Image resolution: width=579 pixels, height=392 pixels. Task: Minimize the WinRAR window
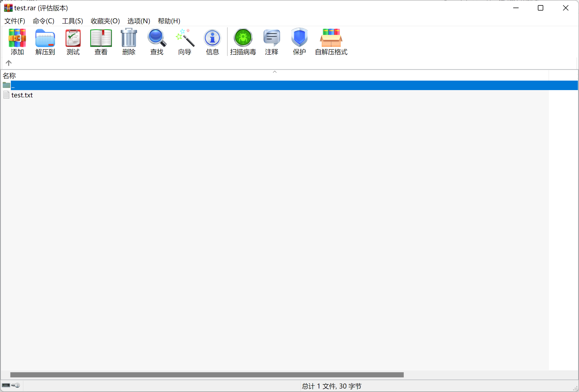coord(516,8)
